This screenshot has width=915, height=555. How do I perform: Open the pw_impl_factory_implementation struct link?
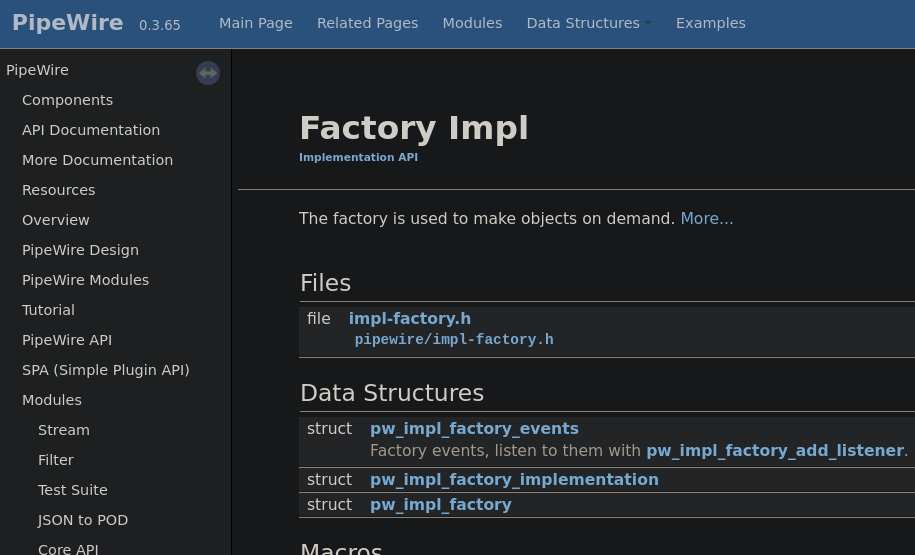point(514,480)
